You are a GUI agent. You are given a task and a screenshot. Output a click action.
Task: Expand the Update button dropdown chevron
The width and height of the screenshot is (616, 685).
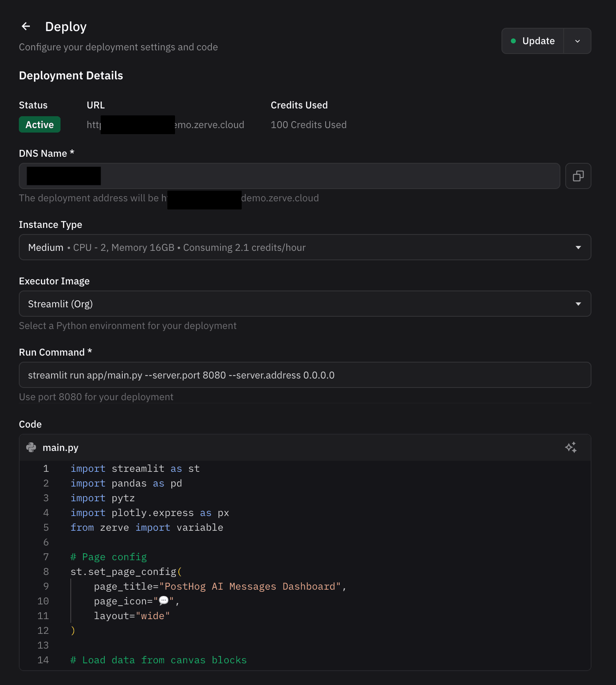[578, 41]
